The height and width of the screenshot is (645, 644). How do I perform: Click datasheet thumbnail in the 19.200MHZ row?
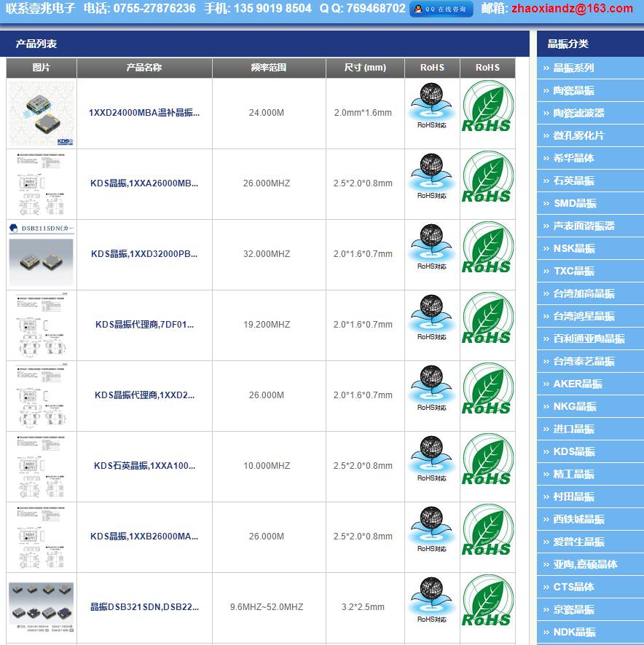click(x=42, y=325)
